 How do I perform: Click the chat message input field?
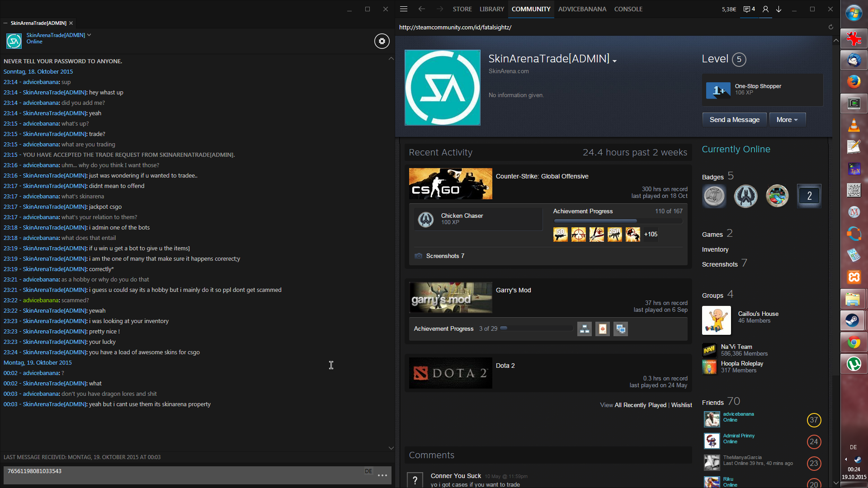(x=181, y=475)
